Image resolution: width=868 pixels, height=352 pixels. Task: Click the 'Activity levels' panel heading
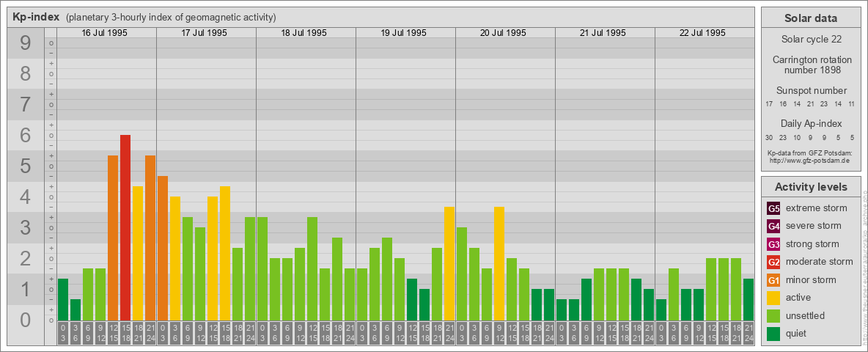[811, 187]
